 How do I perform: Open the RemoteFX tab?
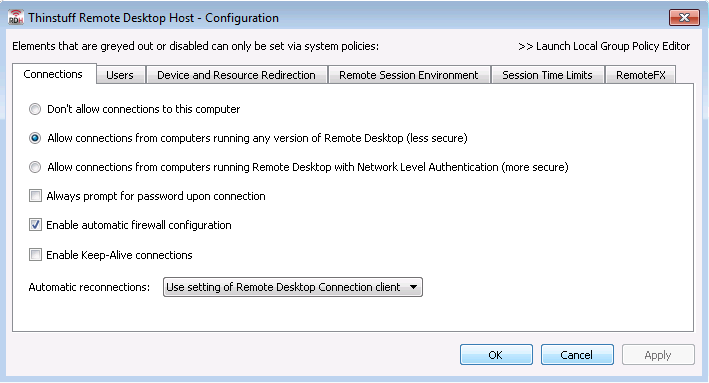tap(641, 75)
